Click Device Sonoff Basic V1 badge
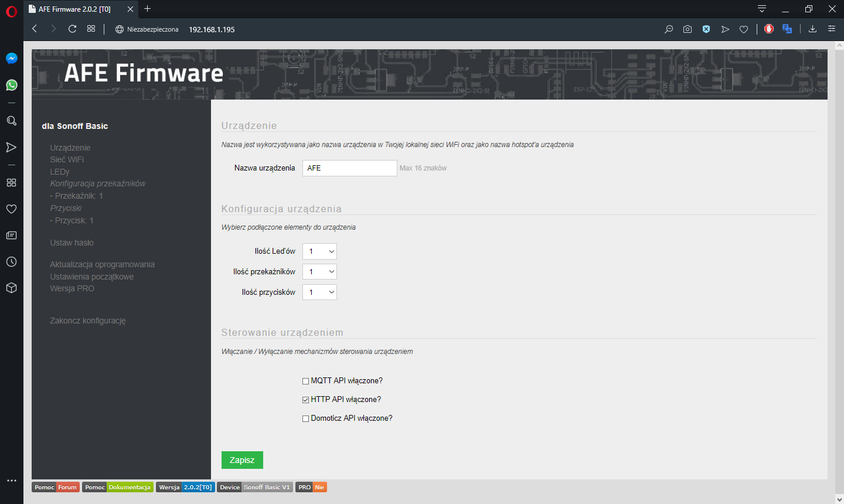The height and width of the screenshot is (504, 844). tap(255, 487)
